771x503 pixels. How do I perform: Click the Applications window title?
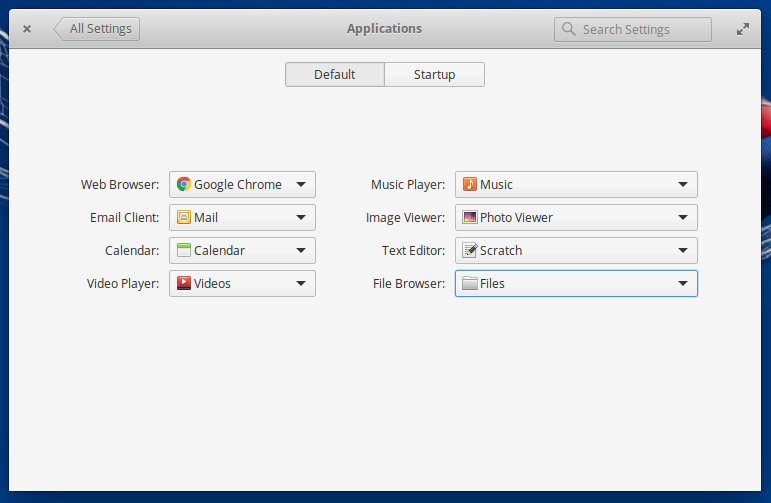[x=384, y=29]
